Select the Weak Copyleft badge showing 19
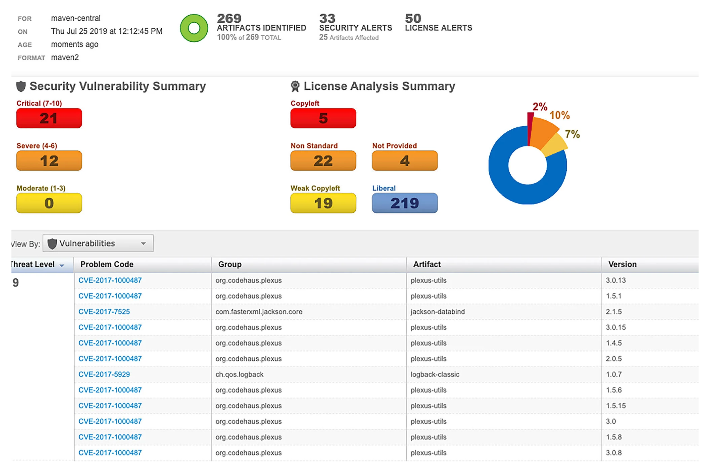 [x=323, y=203]
